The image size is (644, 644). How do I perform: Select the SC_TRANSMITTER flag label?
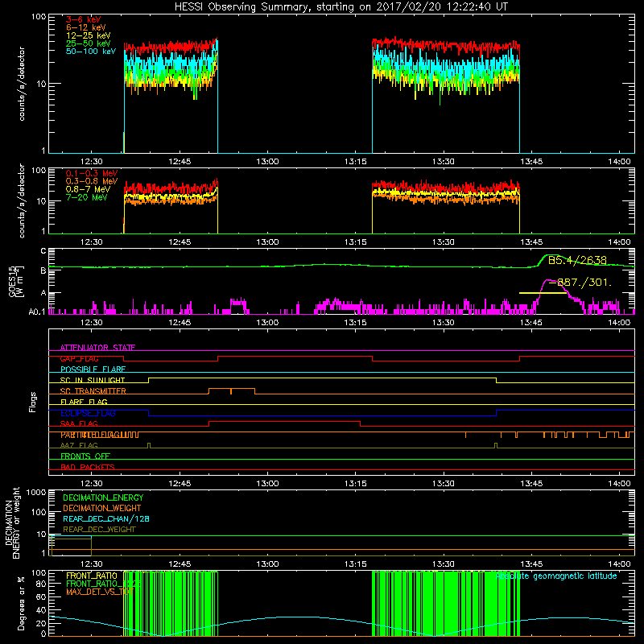point(93,391)
